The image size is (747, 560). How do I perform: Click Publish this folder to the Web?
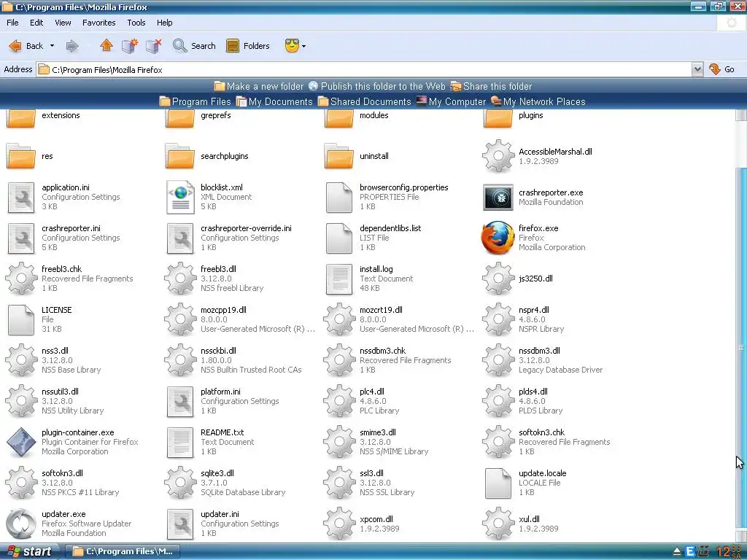pyautogui.click(x=376, y=86)
